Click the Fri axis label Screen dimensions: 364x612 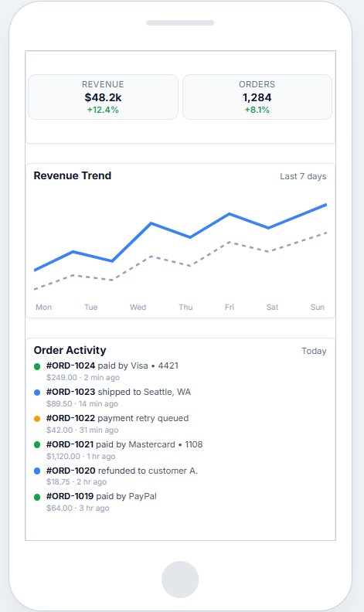pos(230,308)
